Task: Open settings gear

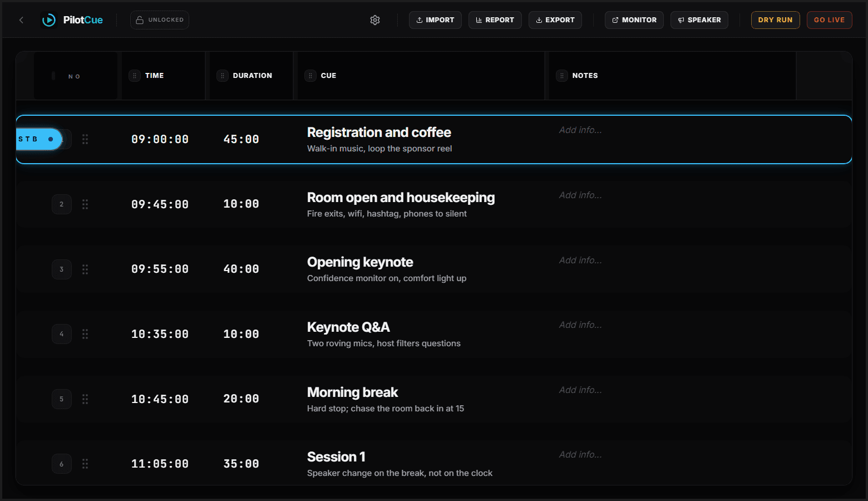Action: tap(375, 20)
